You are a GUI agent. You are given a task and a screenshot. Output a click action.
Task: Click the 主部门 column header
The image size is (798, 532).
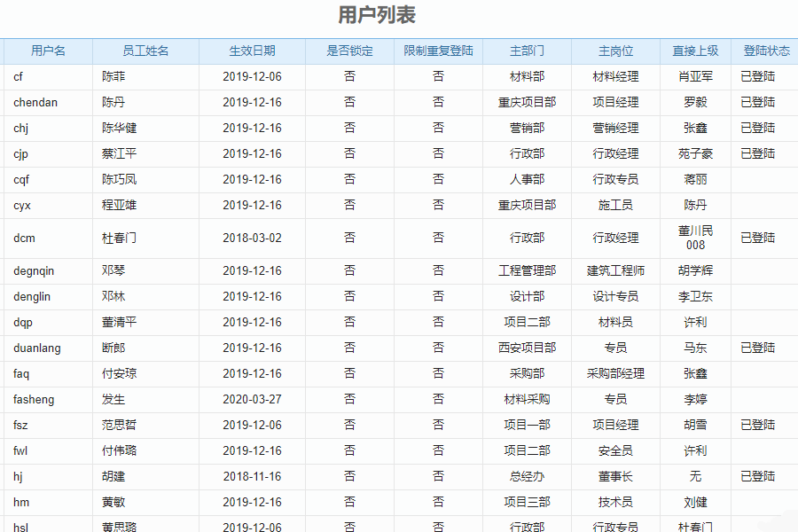pyautogui.click(x=528, y=51)
